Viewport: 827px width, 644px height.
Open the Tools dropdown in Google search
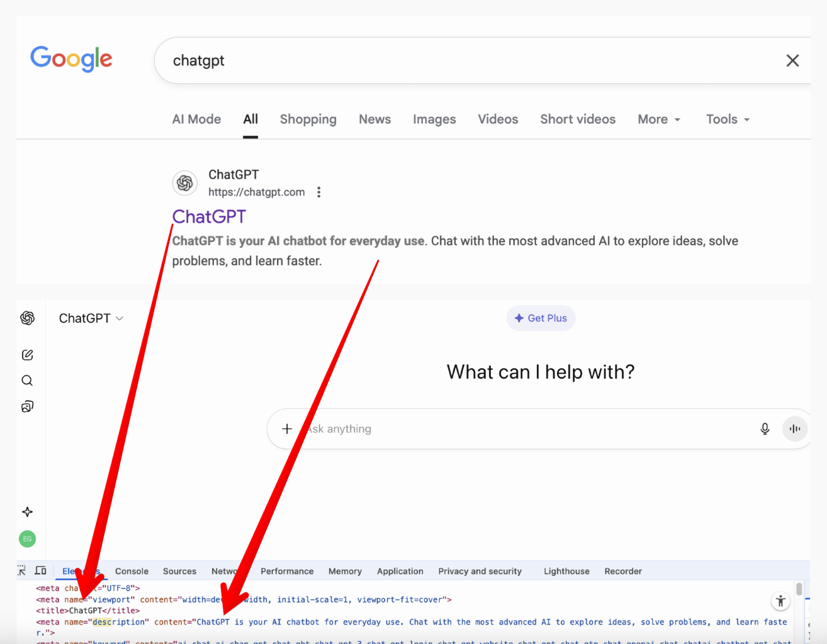[727, 120]
